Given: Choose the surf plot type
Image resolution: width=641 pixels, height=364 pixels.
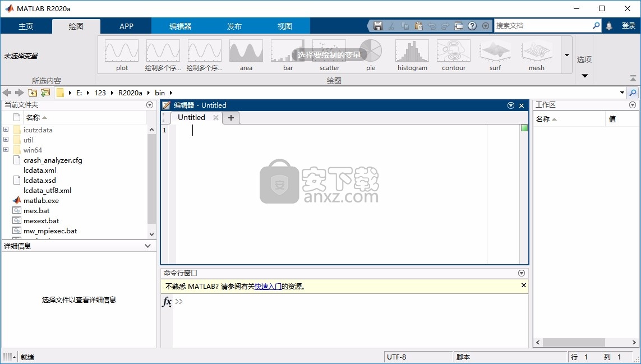Looking at the screenshot, I should pos(495,55).
